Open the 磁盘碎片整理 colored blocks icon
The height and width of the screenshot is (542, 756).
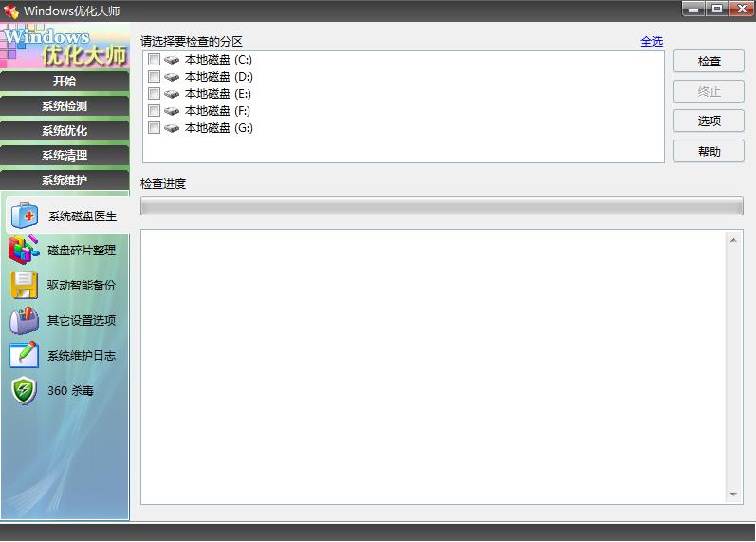(x=23, y=250)
